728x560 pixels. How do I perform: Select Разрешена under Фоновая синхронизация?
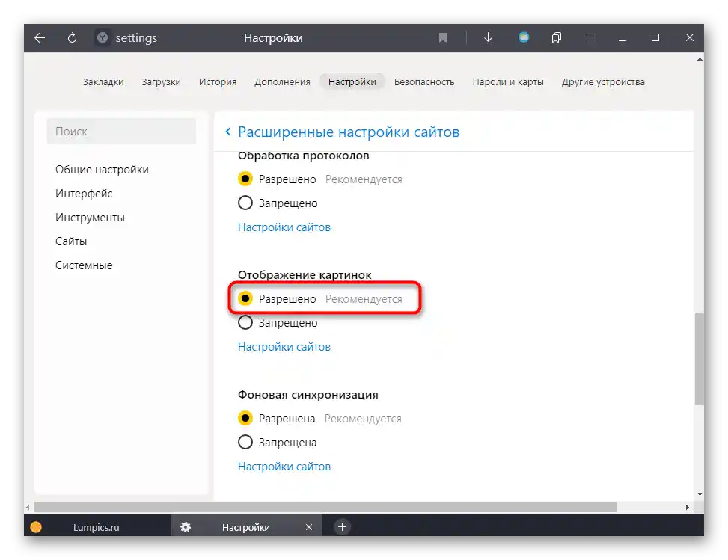click(245, 418)
